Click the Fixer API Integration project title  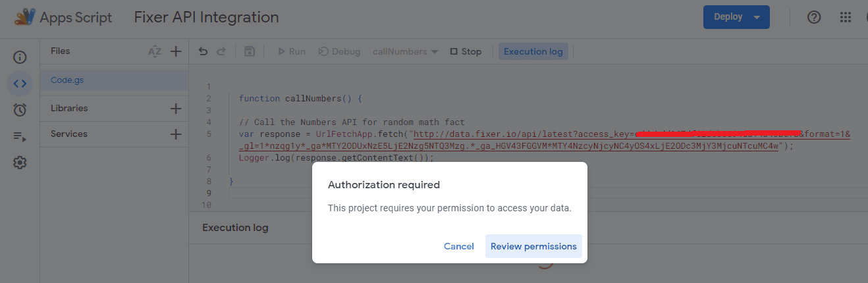[206, 17]
